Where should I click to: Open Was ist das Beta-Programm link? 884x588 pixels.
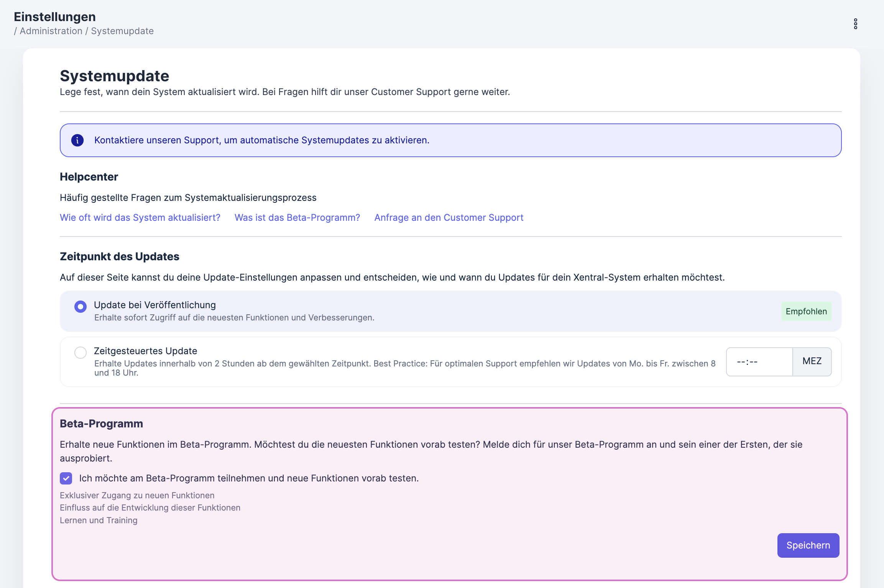coord(297,218)
